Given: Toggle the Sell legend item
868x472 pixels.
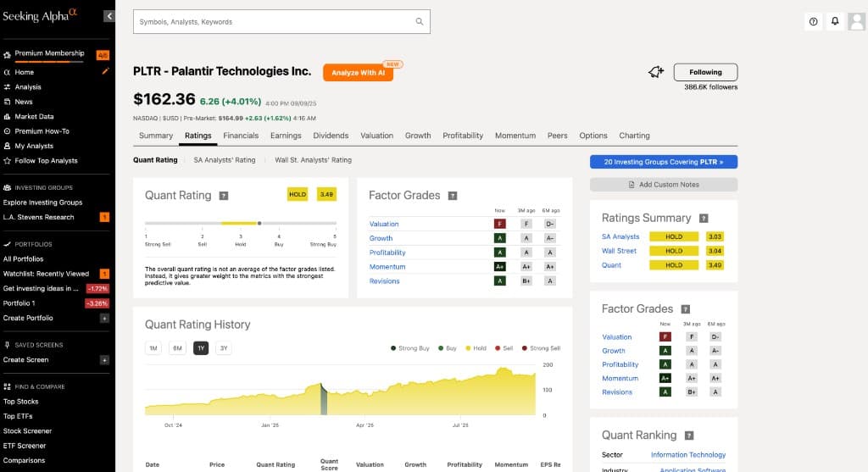Looking at the screenshot, I should (x=504, y=348).
